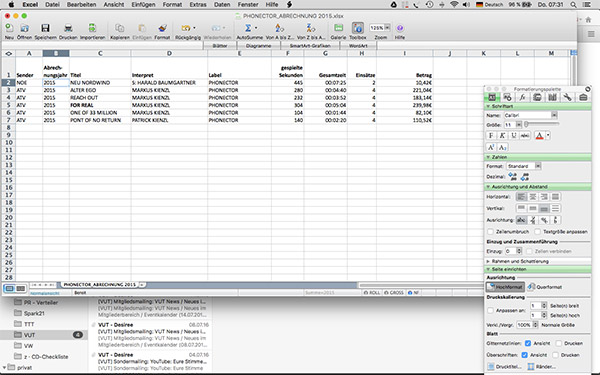Click the Ränder button
This screenshot has height=375, width=600.
542,367
